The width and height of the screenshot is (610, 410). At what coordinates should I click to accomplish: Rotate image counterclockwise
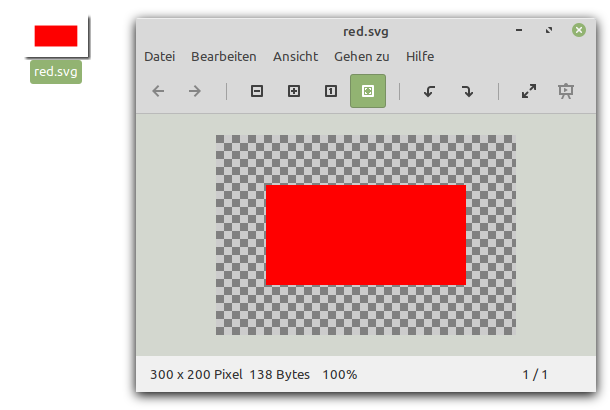430,91
